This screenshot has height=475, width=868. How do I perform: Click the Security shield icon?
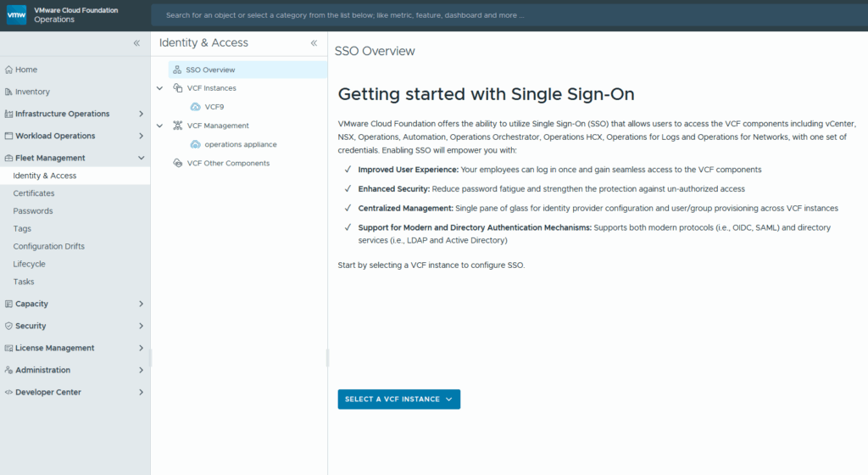8,326
